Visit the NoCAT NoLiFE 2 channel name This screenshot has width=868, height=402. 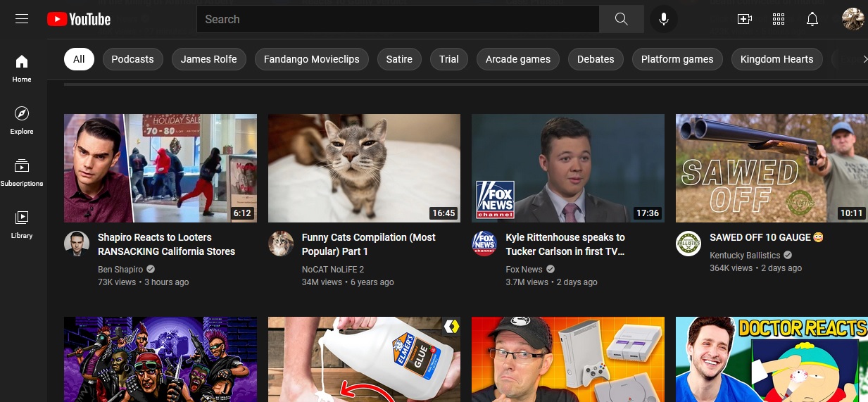[333, 270]
